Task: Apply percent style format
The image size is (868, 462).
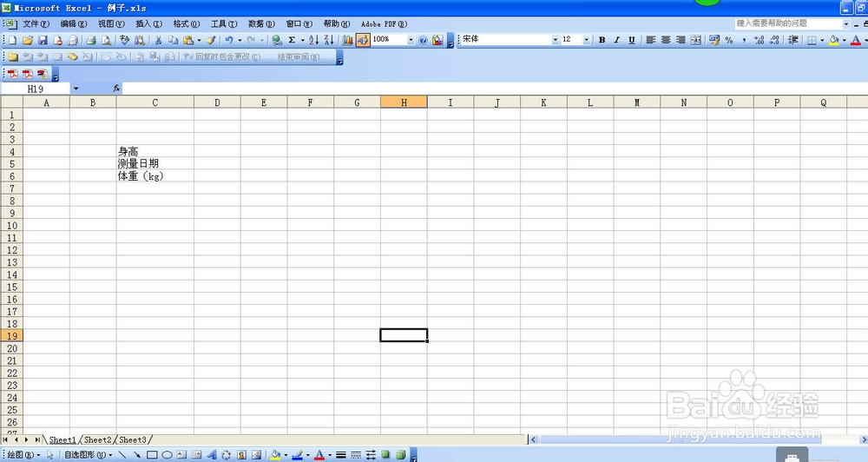Action: (729, 40)
